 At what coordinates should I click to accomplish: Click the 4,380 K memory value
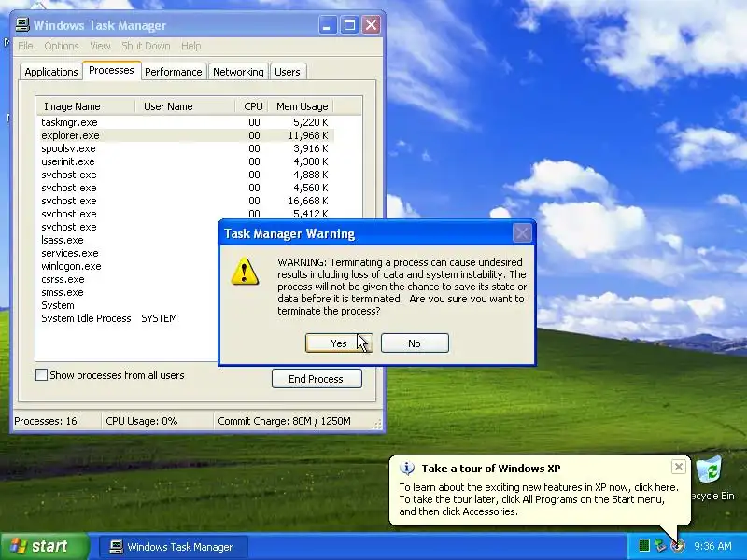tap(311, 161)
